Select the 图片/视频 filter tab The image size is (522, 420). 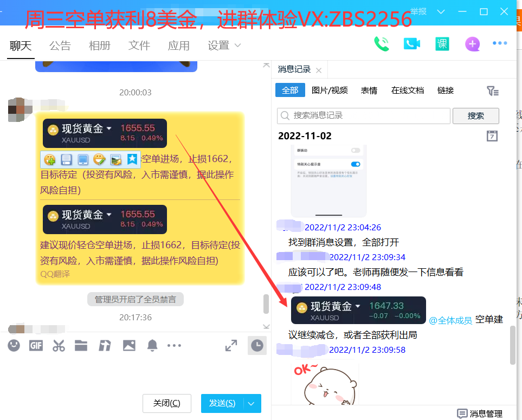pyautogui.click(x=330, y=90)
